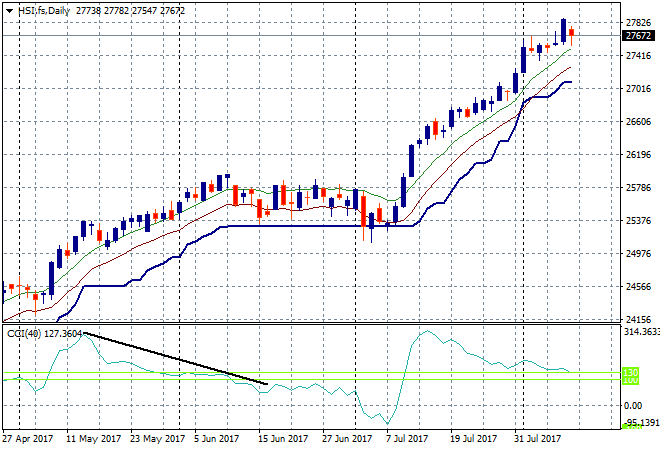Click the 19 Jul 2017 date label

[474, 439]
